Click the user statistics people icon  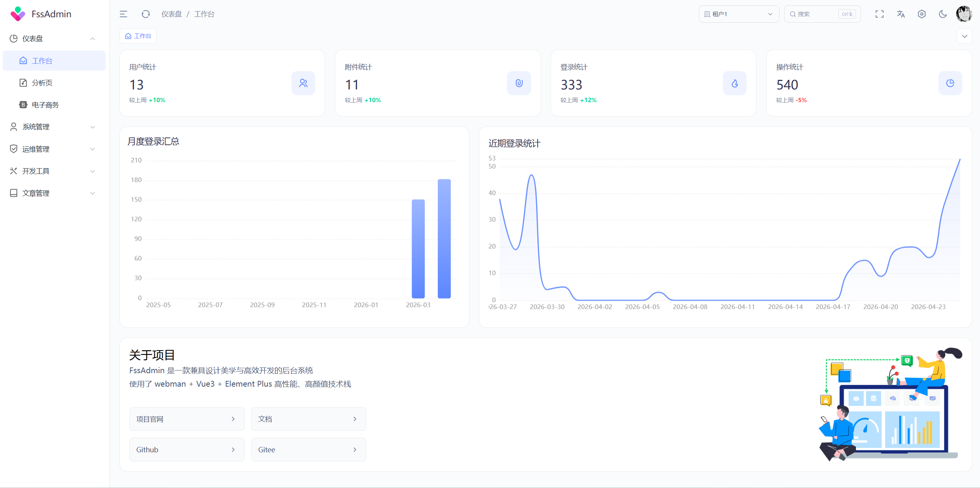[303, 83]
